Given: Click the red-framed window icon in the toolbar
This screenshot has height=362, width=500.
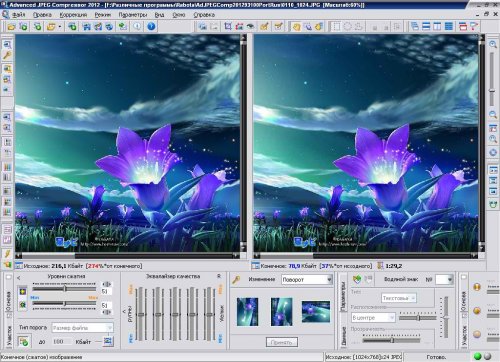Looking at the screenshot, I should (463, 26).
